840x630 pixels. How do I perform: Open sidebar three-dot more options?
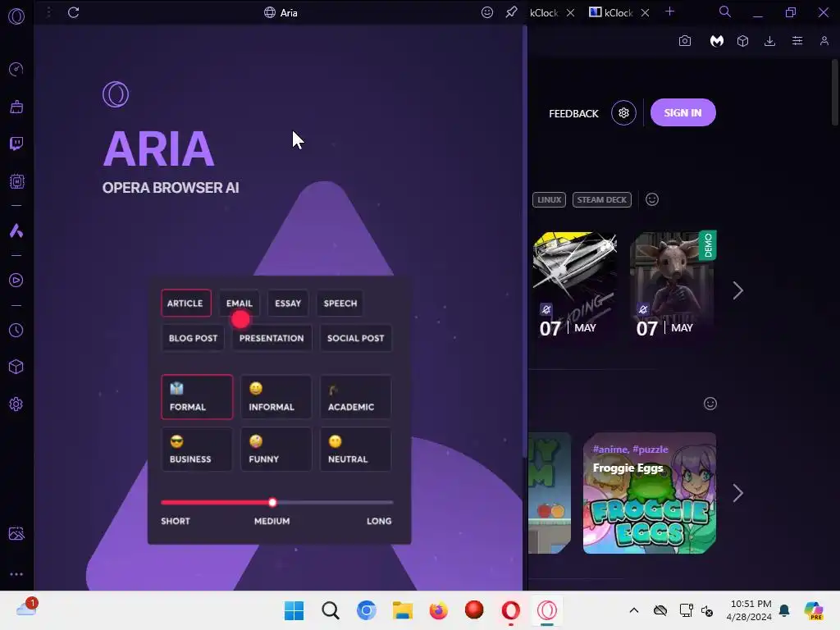pos(16,573)
